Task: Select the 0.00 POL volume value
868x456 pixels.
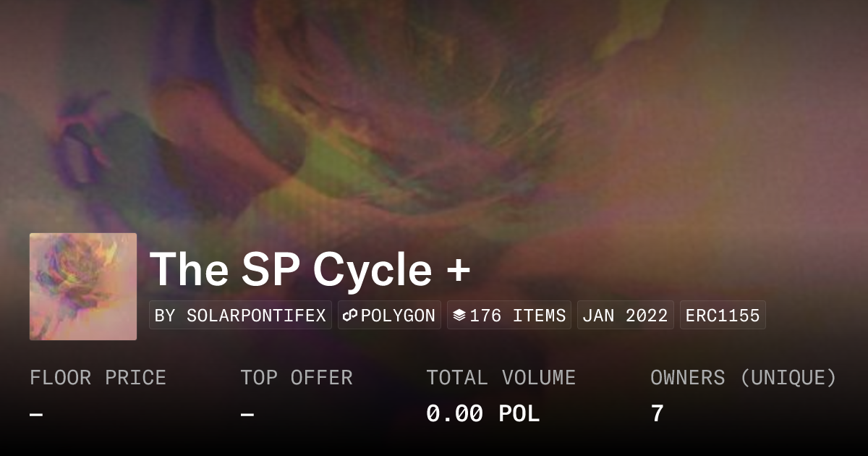Action: point(482,414)
